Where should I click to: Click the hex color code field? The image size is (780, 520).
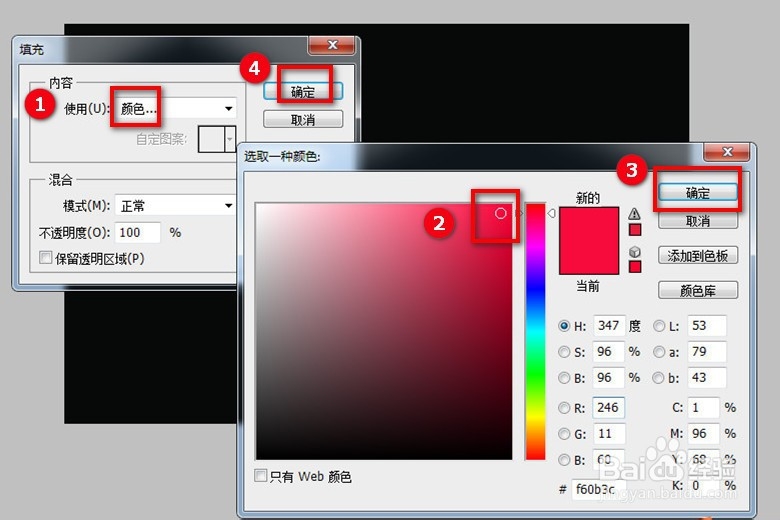598,490
